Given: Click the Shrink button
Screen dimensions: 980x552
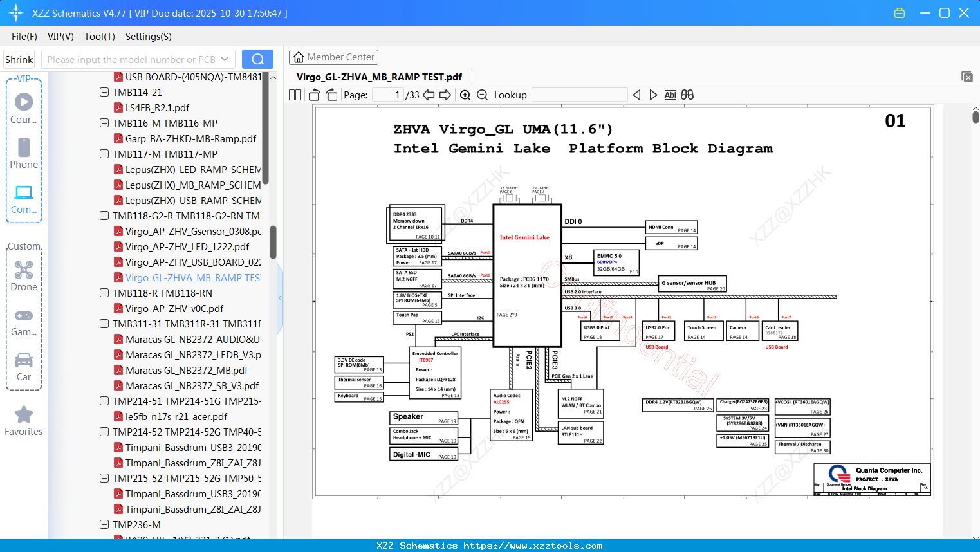Looking at the screenshot, I should click(19, 59).
